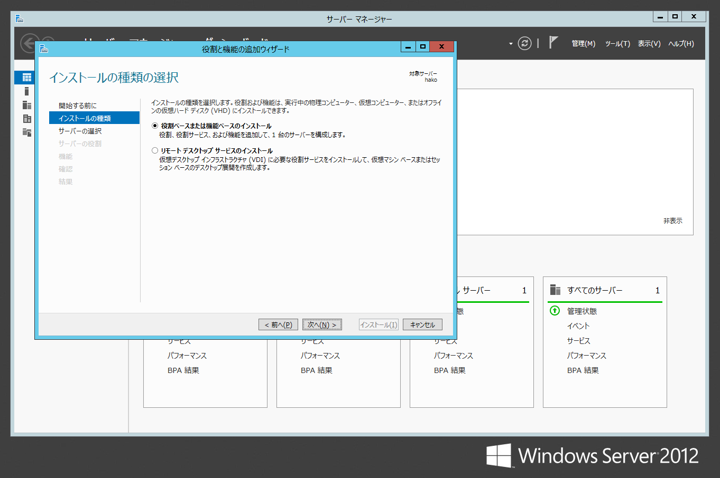Click the wizard title bar app icon
Screen dimensions: 720x478
44,48
